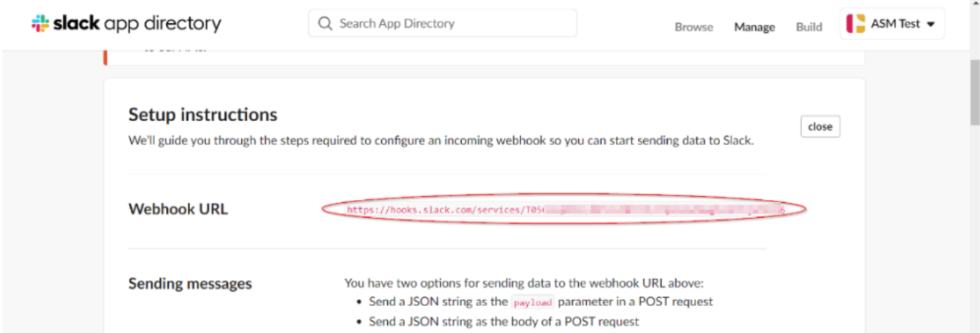Click the Webhook URL label
The image size is (980, 333).
pyautogui.click(x=178, y=210)
